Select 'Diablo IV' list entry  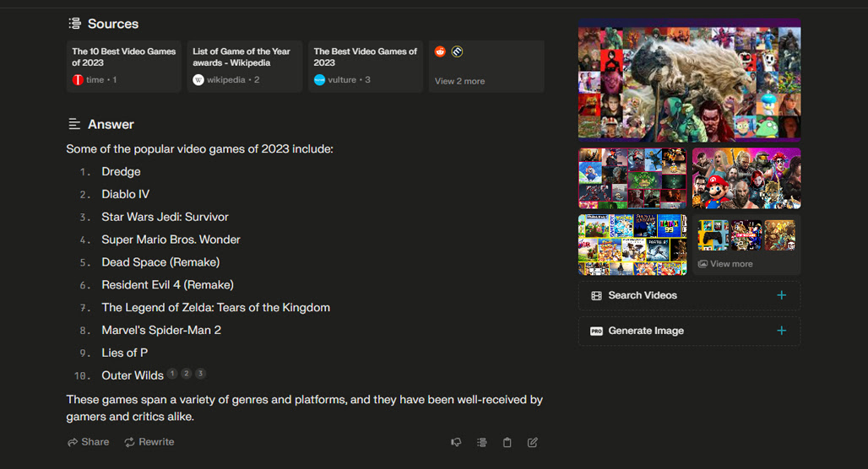[x=125, y=194]
